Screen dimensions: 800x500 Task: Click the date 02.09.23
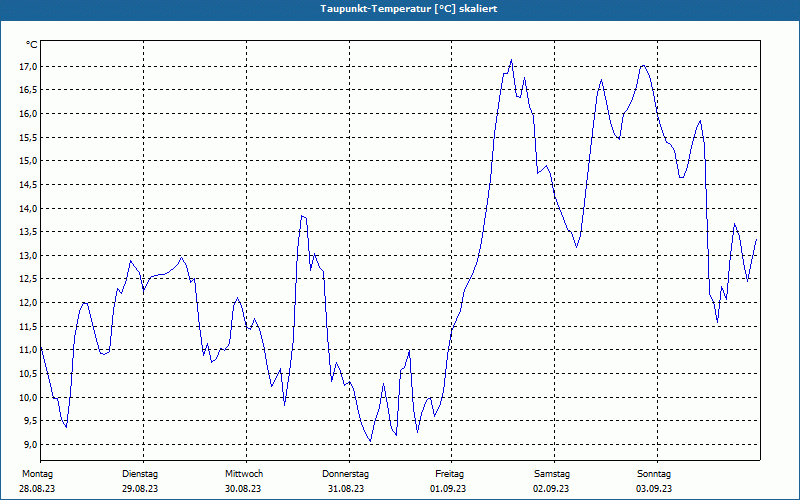(x=551, y=489)
